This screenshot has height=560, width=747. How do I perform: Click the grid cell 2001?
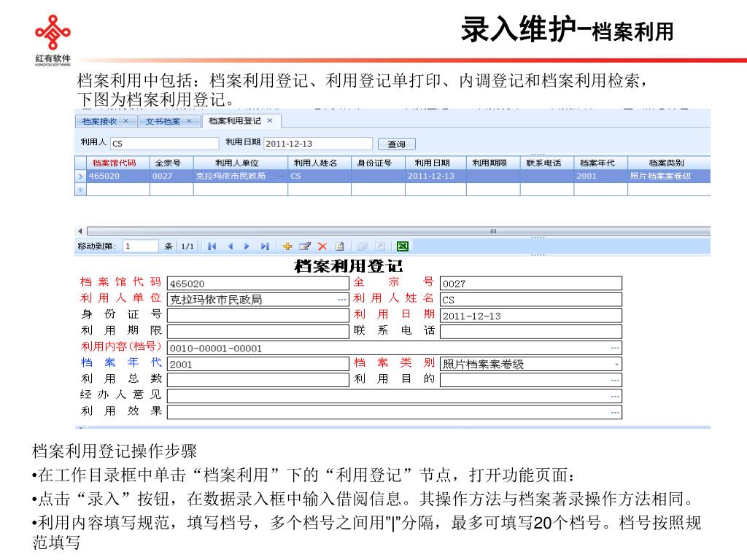[601, 176]
